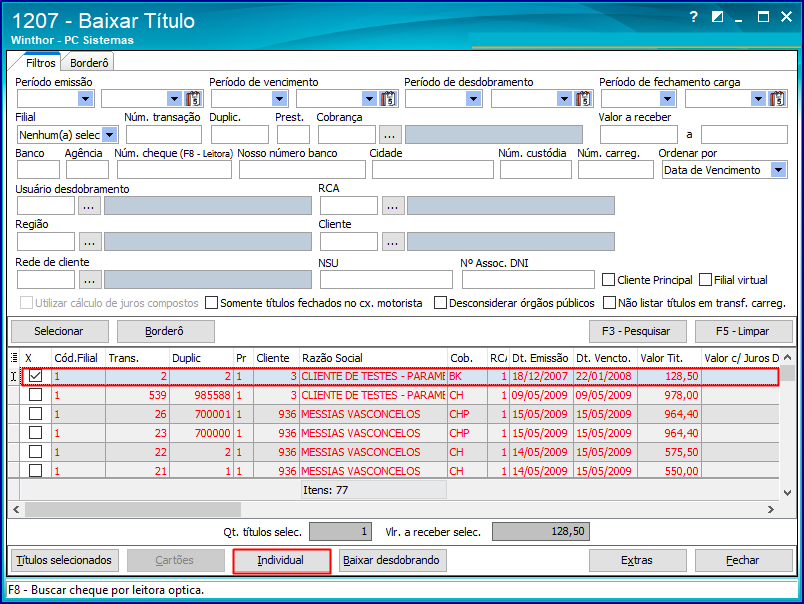Toggle Não listar títulos em transf. carreg.
This screenshot has height=604, width=804.
click(609, 303)
